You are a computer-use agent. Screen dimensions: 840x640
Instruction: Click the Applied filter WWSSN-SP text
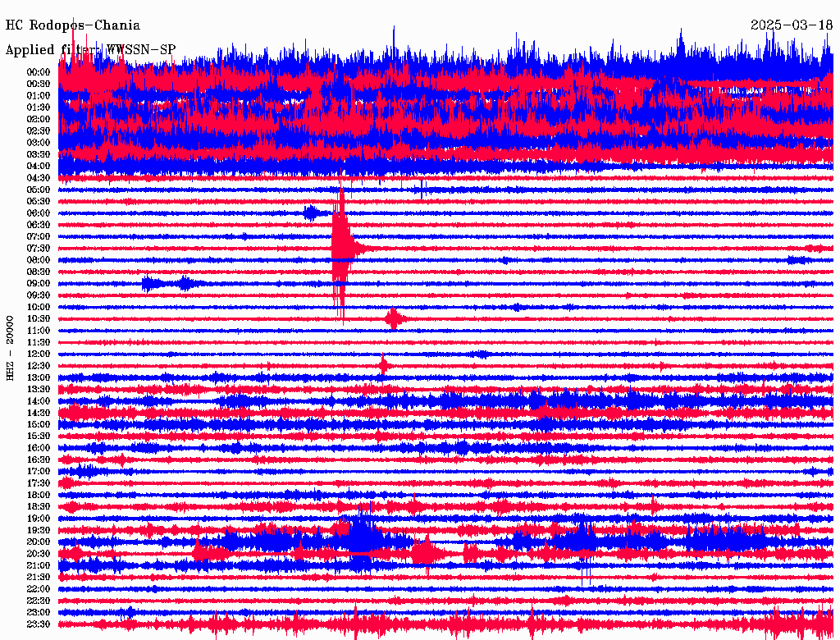click(x=90, y=50)
